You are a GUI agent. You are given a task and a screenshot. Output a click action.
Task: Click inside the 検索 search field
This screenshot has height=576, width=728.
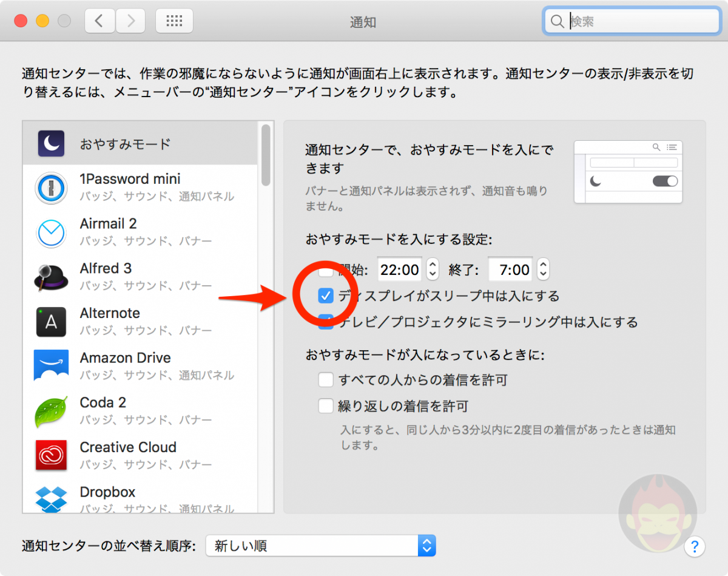click(631, 21)
